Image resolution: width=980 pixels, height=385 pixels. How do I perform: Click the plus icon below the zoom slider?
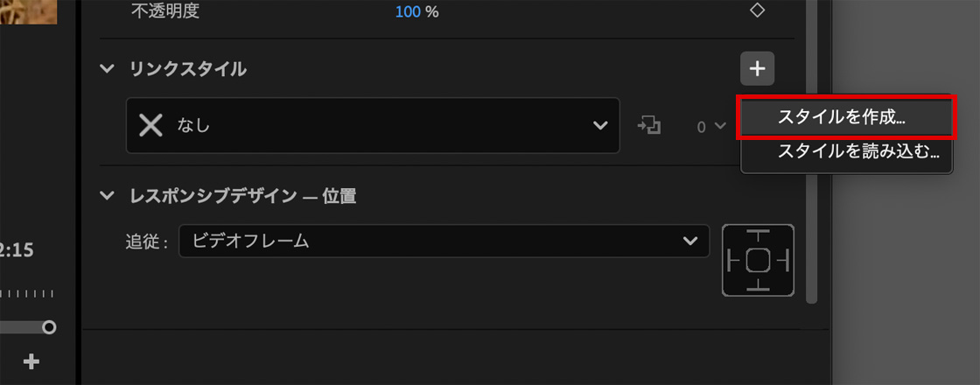tap(31, 360)
